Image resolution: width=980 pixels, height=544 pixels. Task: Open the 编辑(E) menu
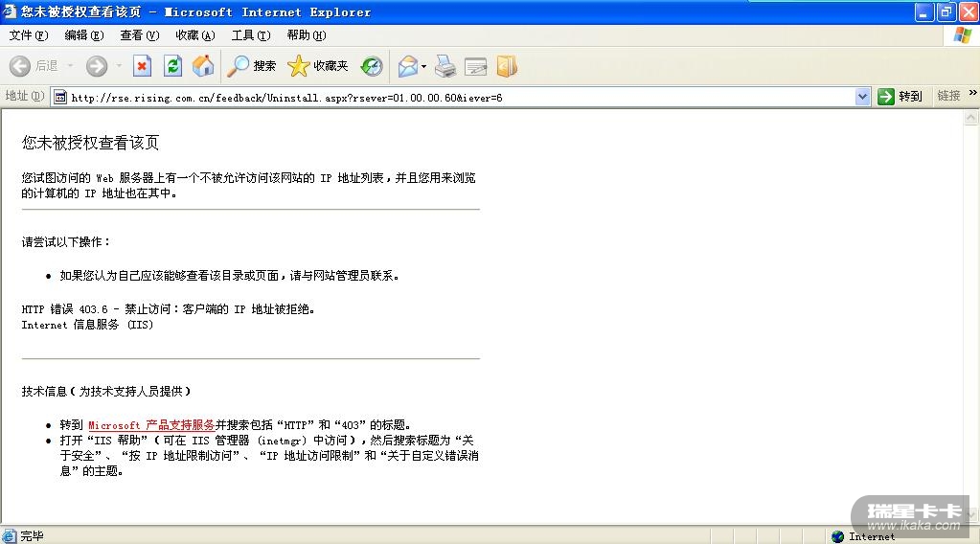pyautogui.click(x=84, y=35)
